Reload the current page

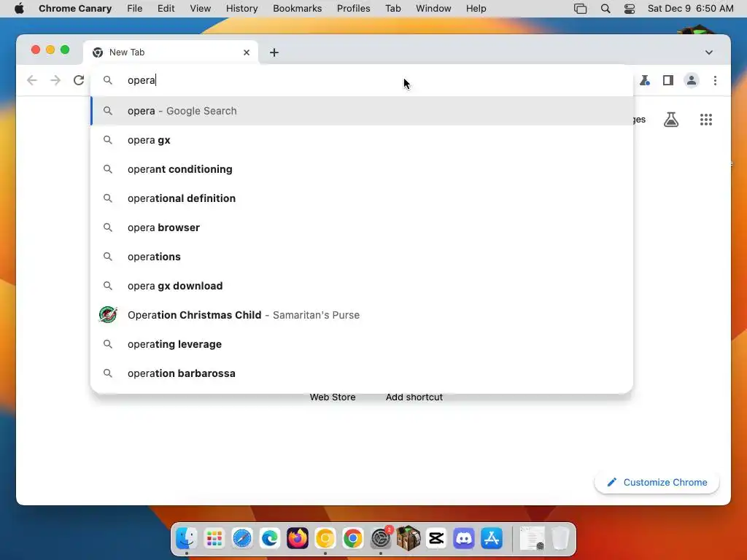click(79, 80)
